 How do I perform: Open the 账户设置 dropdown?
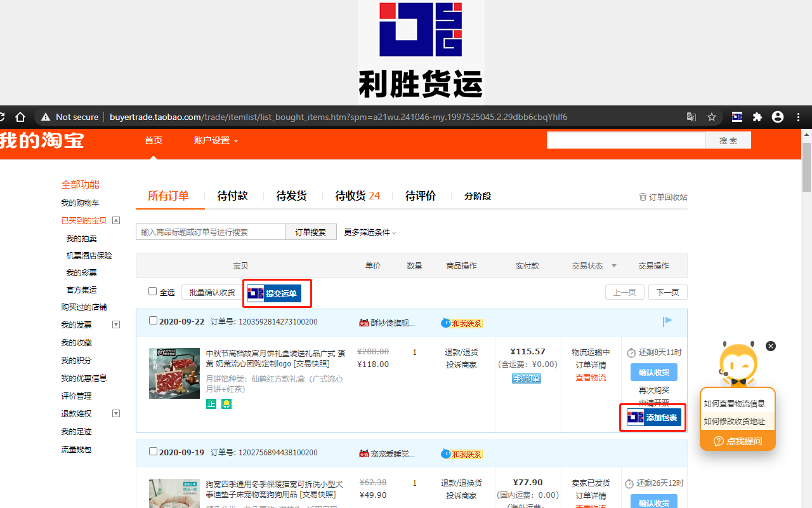pos(216,140)
